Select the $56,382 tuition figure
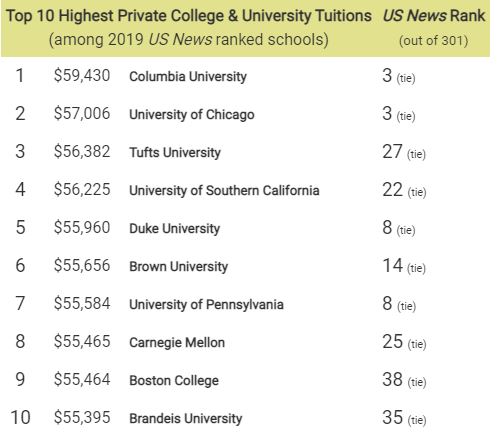The width and height of the screenshot is (499, 438). tap(82, 152)
